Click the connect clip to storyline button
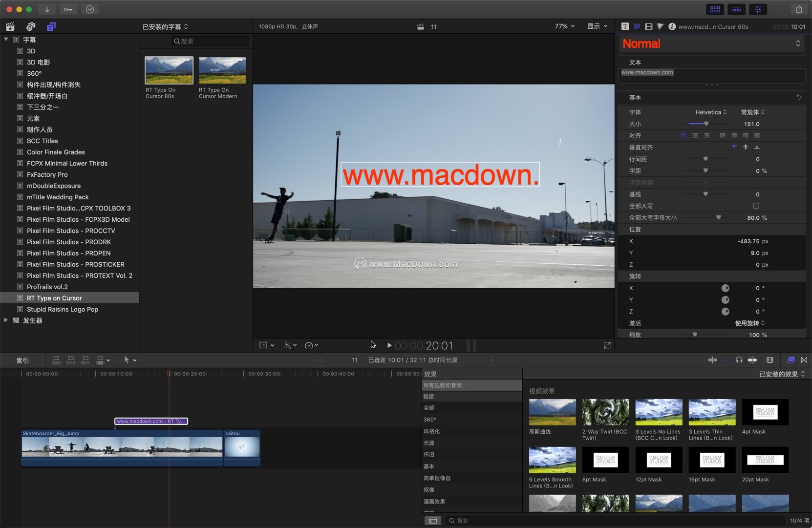812x528 pixels. coord(56,360)
